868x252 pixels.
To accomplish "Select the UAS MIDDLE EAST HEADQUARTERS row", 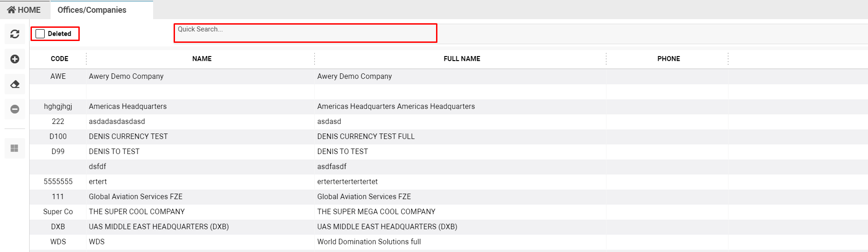I will click(x=449, y=227).
